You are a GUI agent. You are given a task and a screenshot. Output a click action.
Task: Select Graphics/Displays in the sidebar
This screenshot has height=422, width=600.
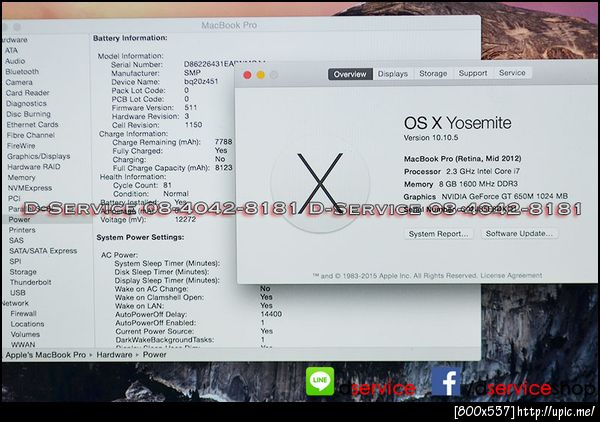click(x=39, y=156)
